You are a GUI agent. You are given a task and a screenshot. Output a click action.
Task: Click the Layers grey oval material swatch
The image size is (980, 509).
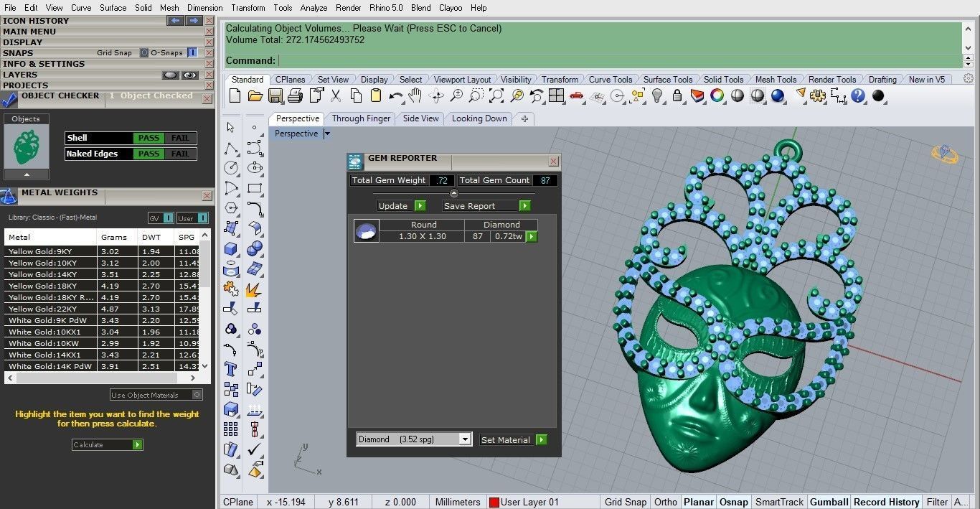pos(170,75)
